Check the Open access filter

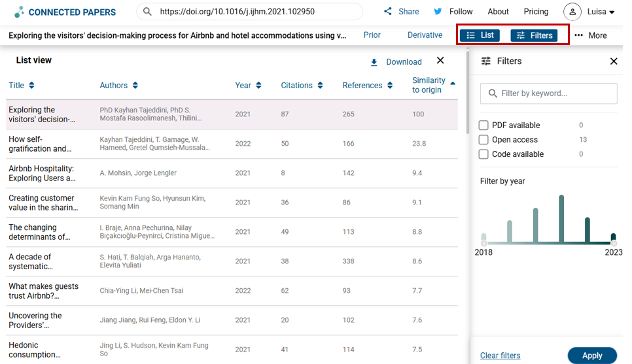(x=483, y=140)
